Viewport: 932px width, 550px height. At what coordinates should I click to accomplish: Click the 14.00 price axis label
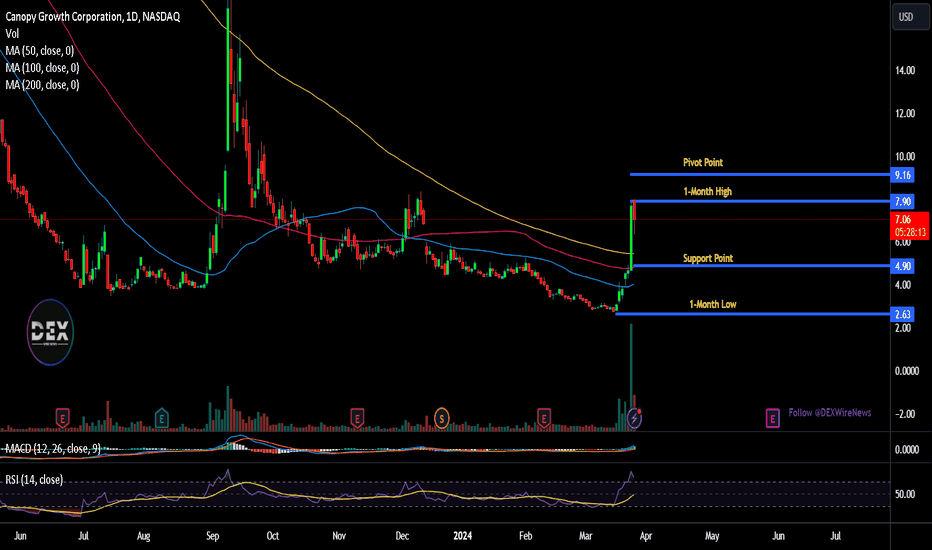[x=905, y=70]
